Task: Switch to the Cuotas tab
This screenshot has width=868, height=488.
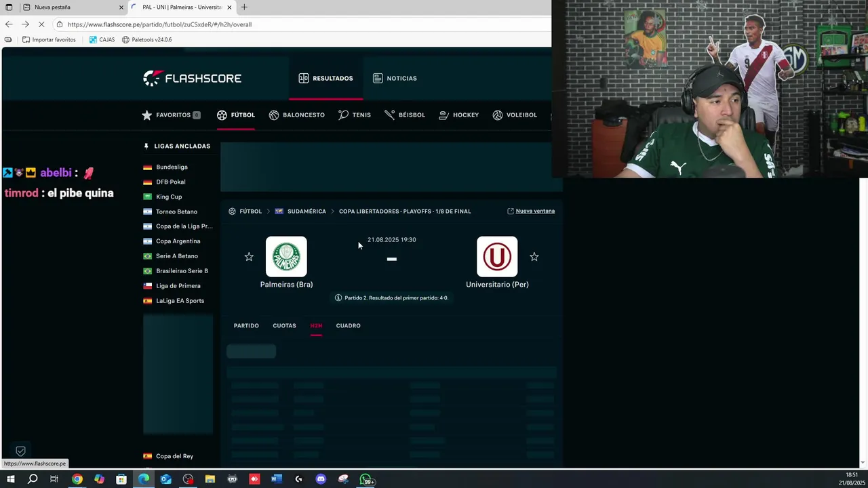Action: tap(284, 326)
